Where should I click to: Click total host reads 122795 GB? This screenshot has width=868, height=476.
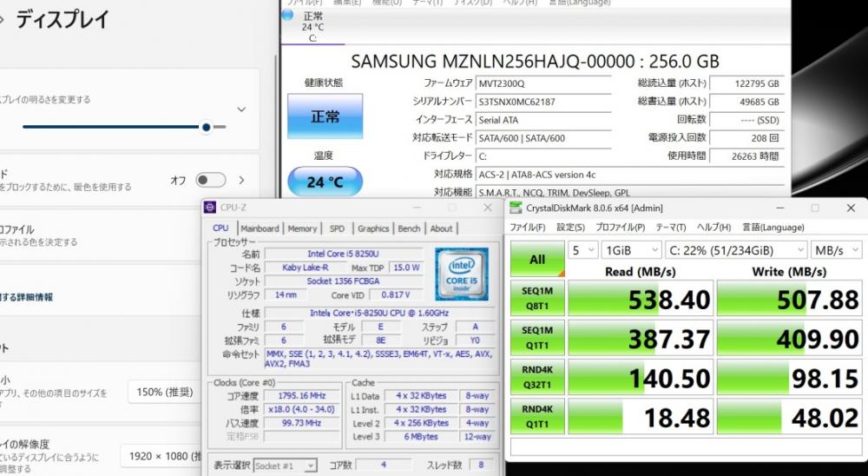[746, 83]
